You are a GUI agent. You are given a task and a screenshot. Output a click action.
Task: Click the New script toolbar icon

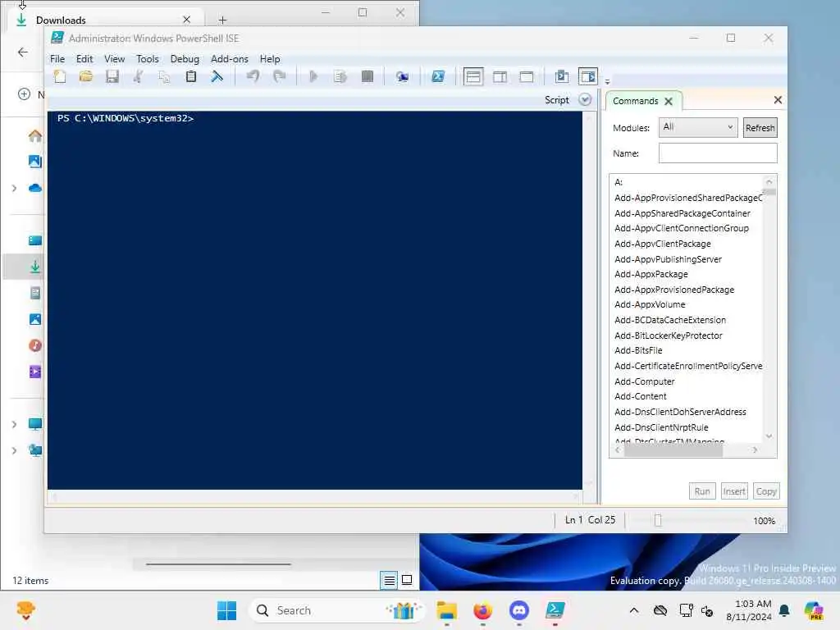point(60,76)
